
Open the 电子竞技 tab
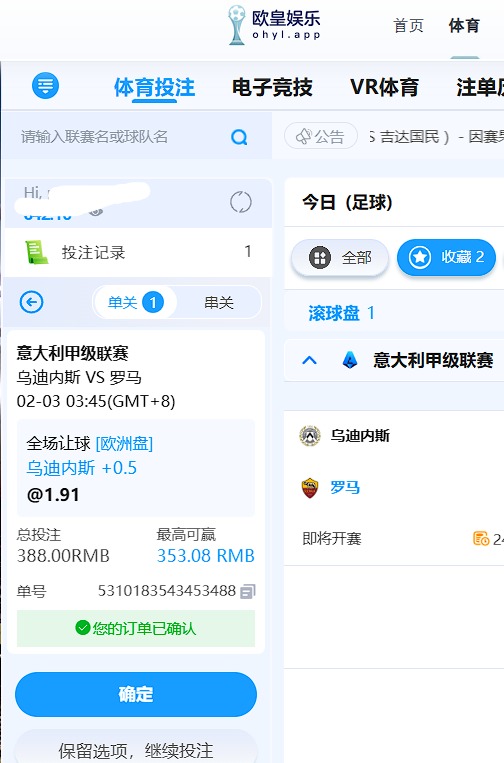coord(272,88)
